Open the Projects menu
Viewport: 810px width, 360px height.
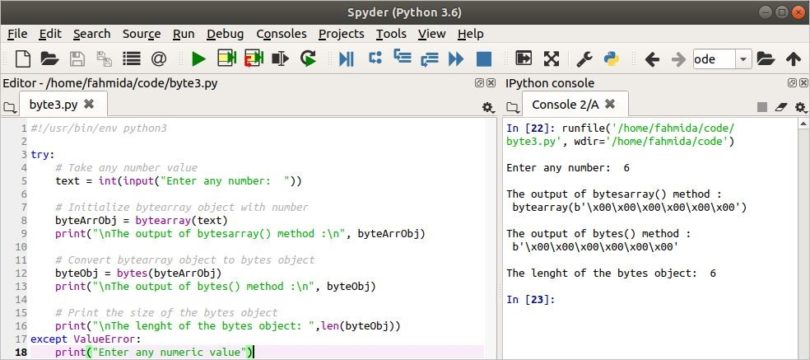(x=341, y=34)
